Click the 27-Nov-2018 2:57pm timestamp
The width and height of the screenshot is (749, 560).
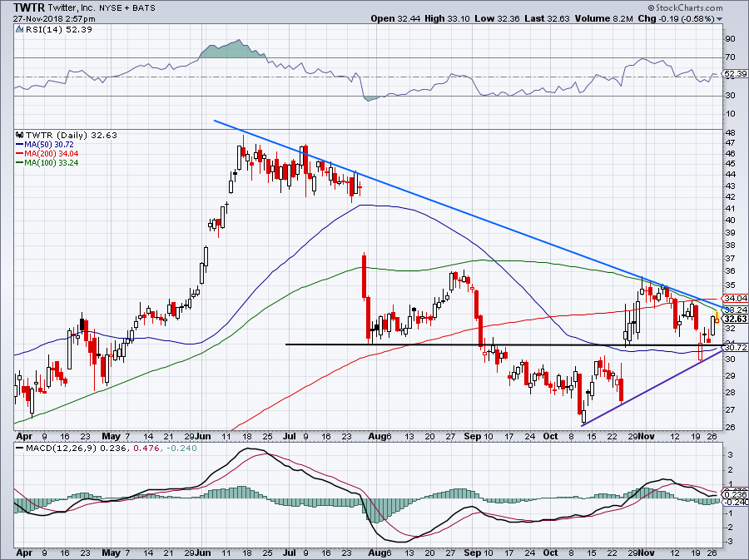54,19
